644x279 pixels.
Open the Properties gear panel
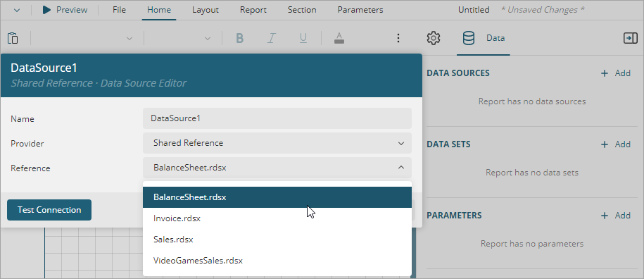(434, 38)
